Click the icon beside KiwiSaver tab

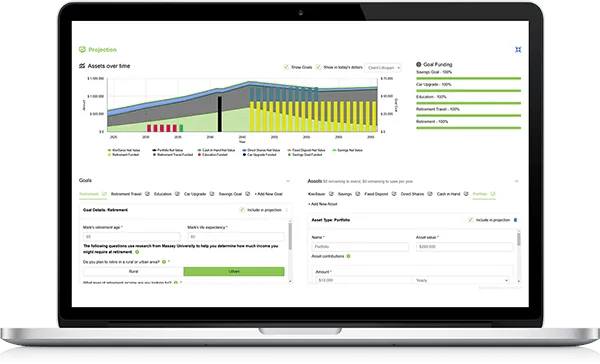point(331,194)
